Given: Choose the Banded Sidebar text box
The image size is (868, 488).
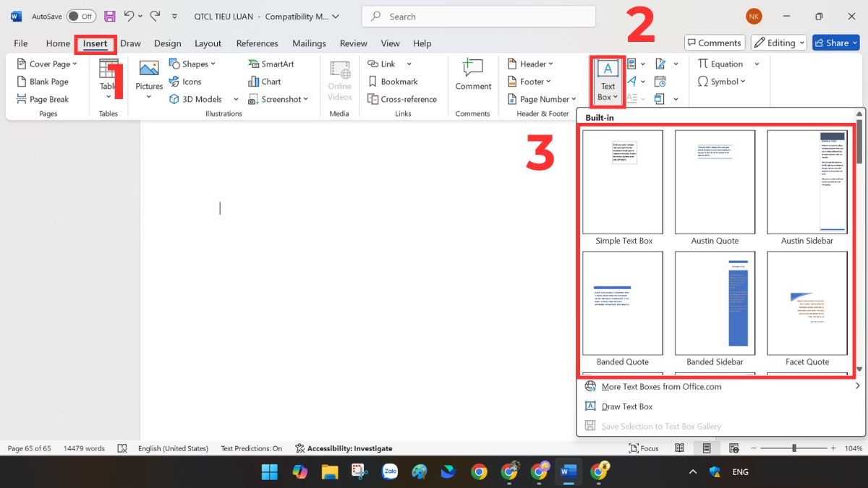Looking at the screenshot, I should point(715,303).
